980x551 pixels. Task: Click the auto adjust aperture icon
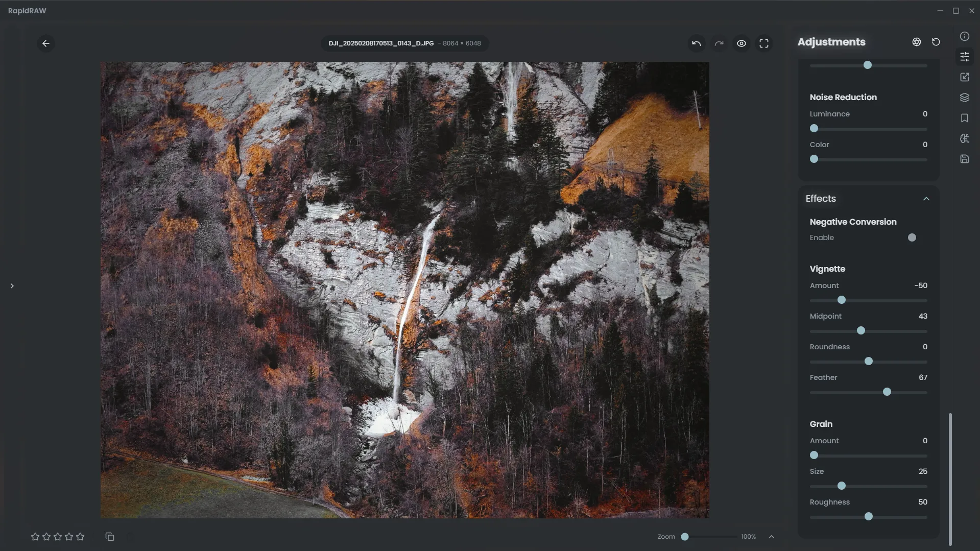(x=916, y=42)
